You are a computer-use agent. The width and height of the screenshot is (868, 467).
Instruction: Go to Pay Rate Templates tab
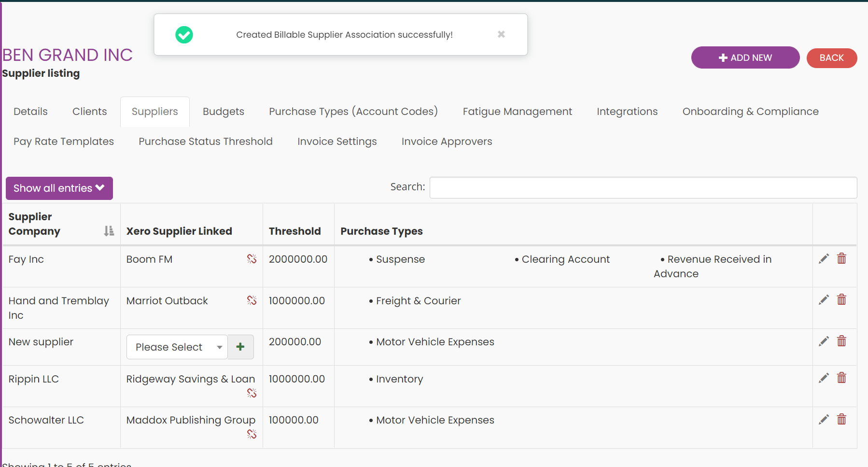pos(64,142)
